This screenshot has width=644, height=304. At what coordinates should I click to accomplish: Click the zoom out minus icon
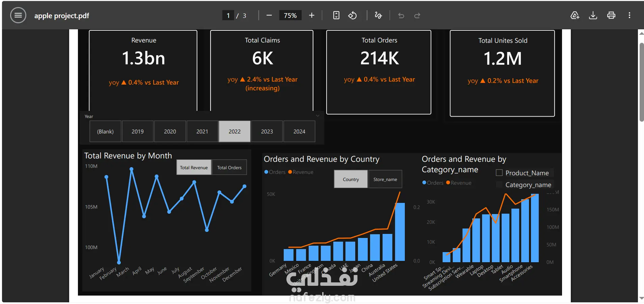[269, 16]
